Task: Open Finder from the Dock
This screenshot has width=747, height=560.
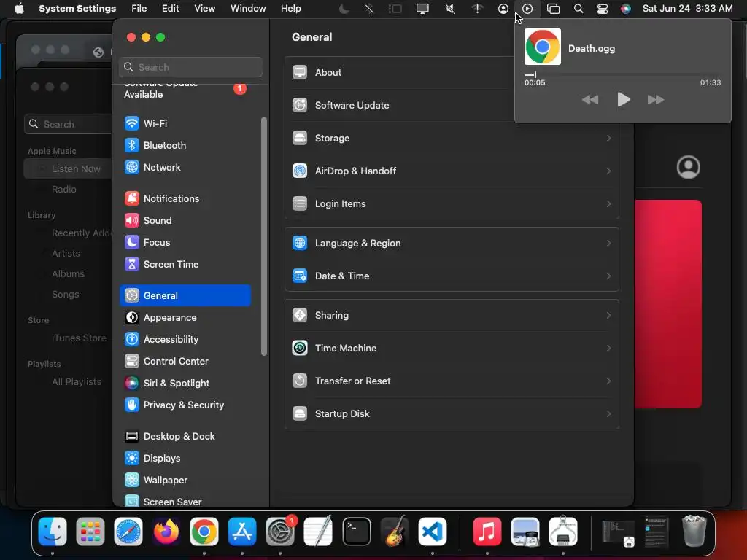Action: (x=53, y=532)
